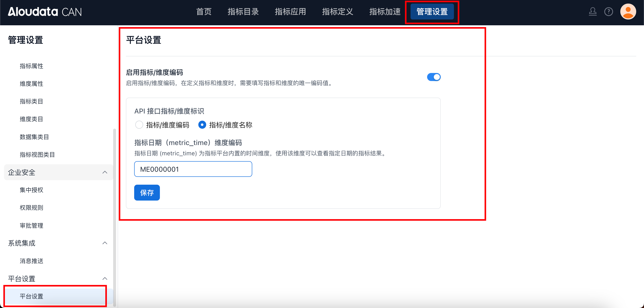Click the Aloudata CAN logo
The height and width of the screenshot is (308, 644).
[x=45, y=12]
